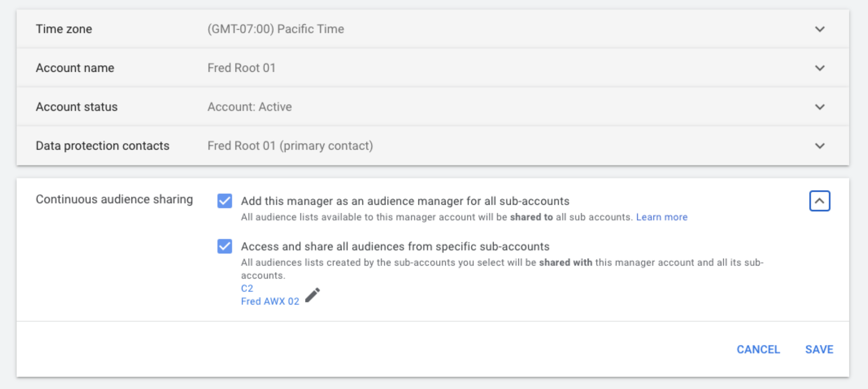Uncheck 'Add this manager as an audience manager'
This screenshot has width=868, height=389.
point(225,201)
